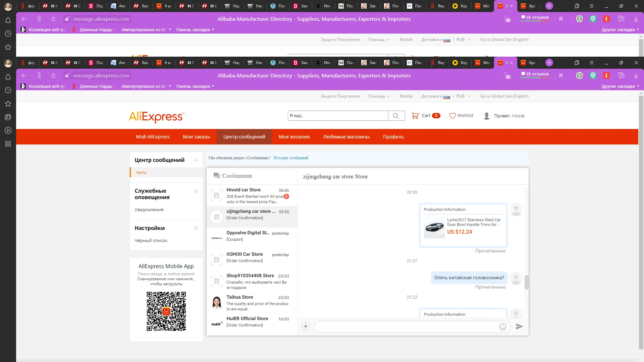Collapse the Служебные оповещения section

[196, 191]
